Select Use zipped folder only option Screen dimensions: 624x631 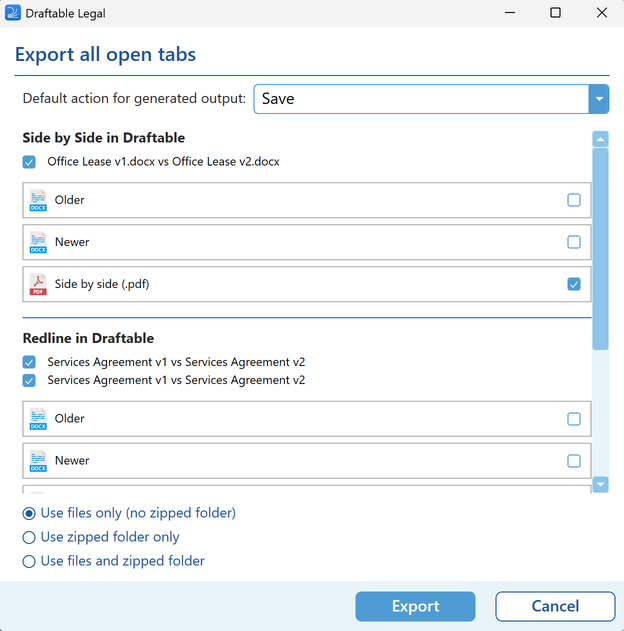[x=29, y=537]
